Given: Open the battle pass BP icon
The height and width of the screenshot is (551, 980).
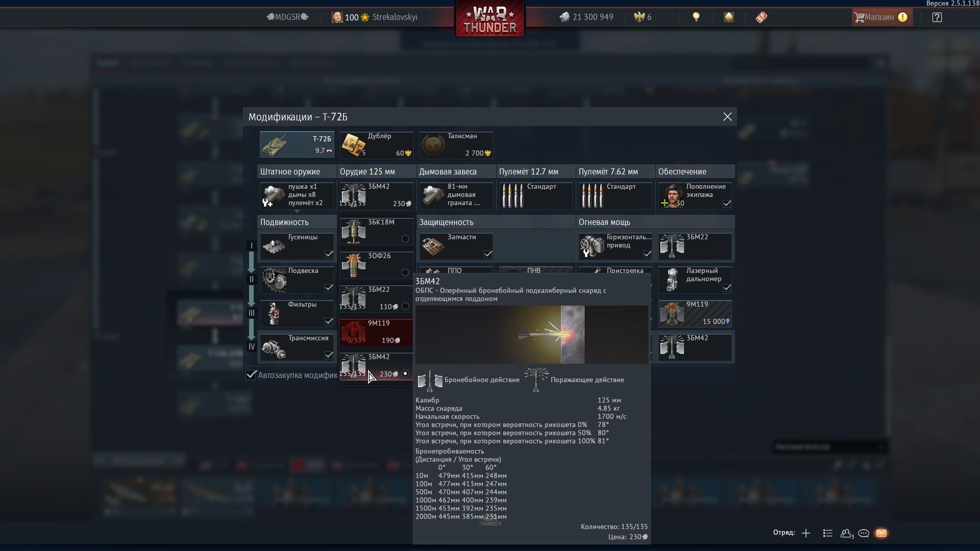Looking at the screenshot, I should pos(761,17).
